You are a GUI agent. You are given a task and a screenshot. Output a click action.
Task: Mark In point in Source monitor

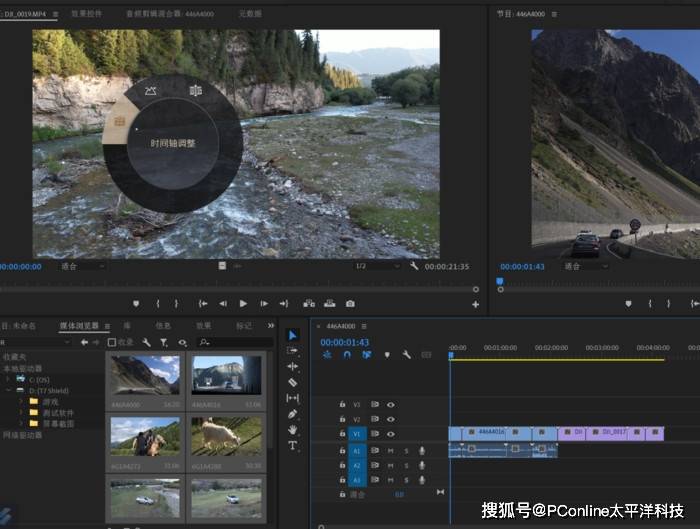[158, 304]
